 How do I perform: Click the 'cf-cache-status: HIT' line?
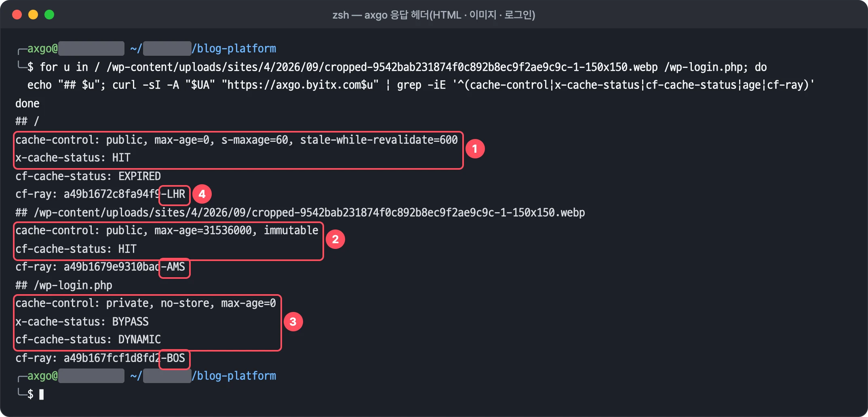[x=76, y=249]
